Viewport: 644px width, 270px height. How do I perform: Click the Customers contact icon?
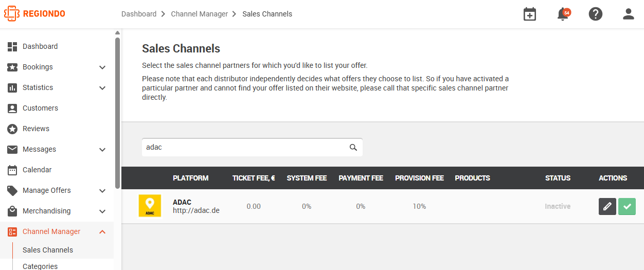(x=12, y=108)
